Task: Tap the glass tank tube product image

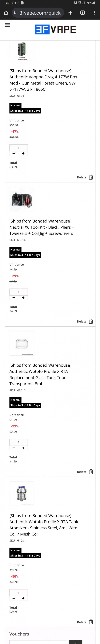Action: 22,343
